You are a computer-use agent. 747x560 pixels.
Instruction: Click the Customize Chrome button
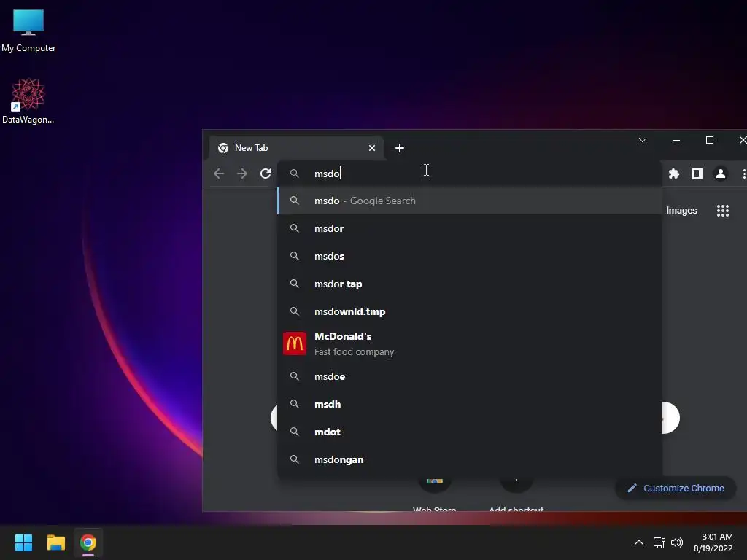coord(676,488)
